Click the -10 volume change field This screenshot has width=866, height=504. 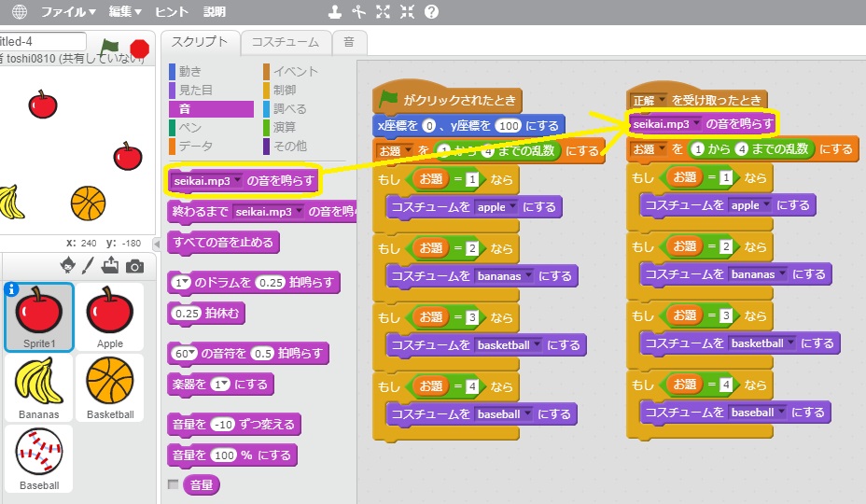223,424
